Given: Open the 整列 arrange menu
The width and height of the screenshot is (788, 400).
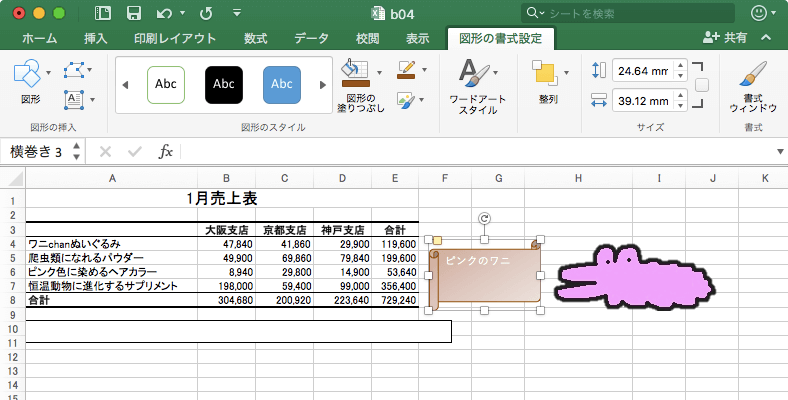Looking at the screenshot, I should 548,82.
